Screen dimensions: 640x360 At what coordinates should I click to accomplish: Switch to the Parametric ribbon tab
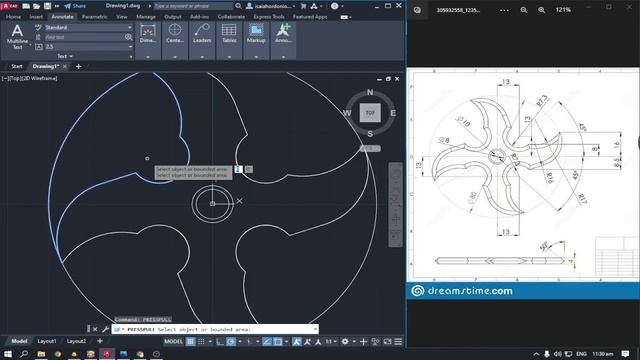[94, 17]
